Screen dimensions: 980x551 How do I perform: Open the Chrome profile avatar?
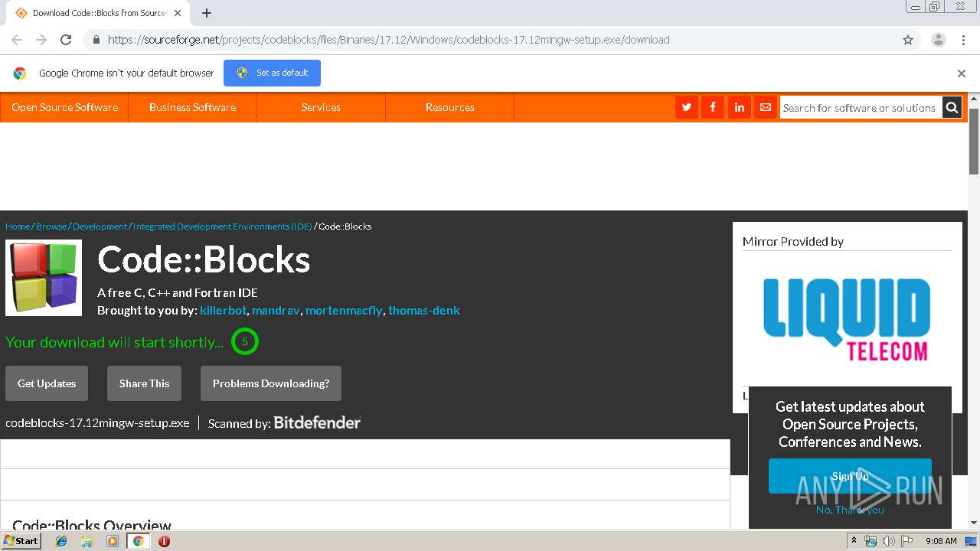[939, 40]
